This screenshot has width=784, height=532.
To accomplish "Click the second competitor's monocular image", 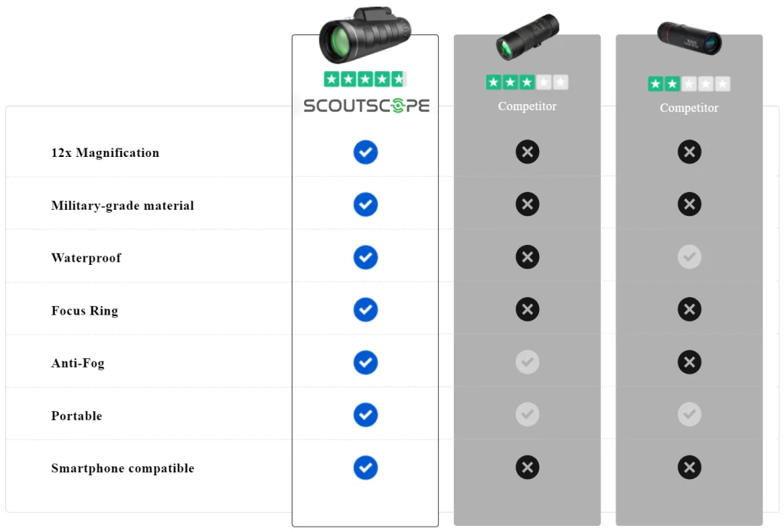I will click(690, 38).
